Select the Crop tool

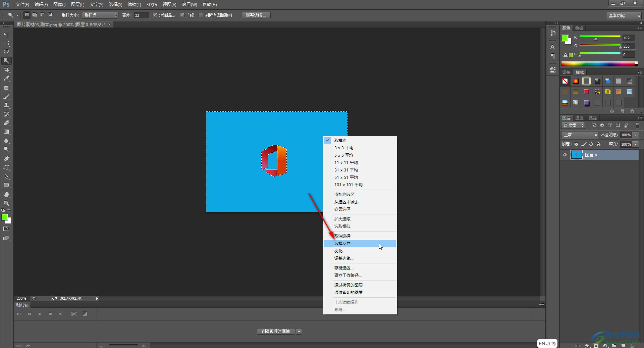(x=6, y=69)
